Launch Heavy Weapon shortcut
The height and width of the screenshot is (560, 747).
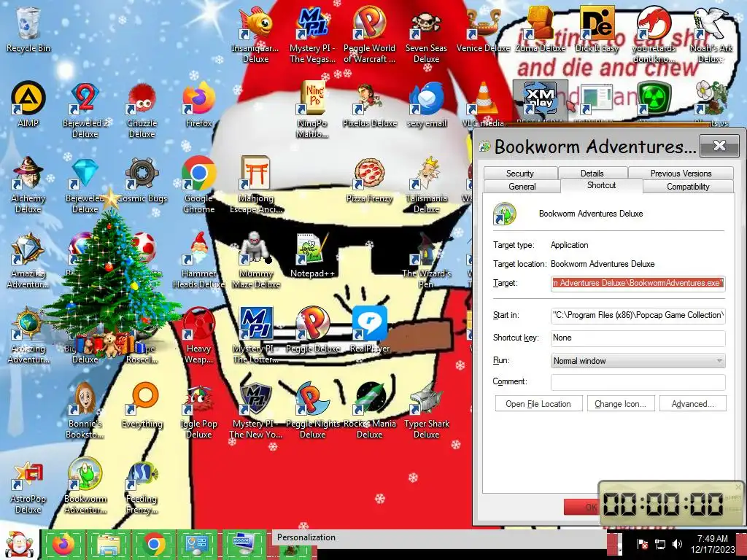(198, 335)
